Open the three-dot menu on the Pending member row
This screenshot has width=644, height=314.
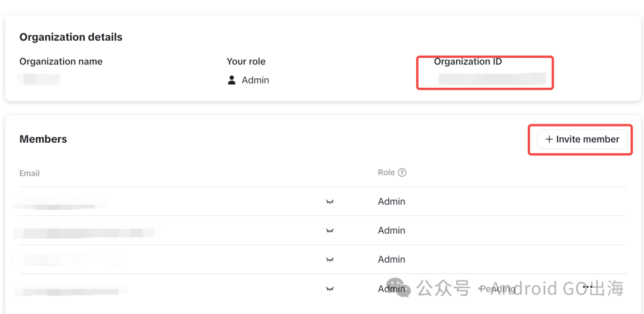588,287
